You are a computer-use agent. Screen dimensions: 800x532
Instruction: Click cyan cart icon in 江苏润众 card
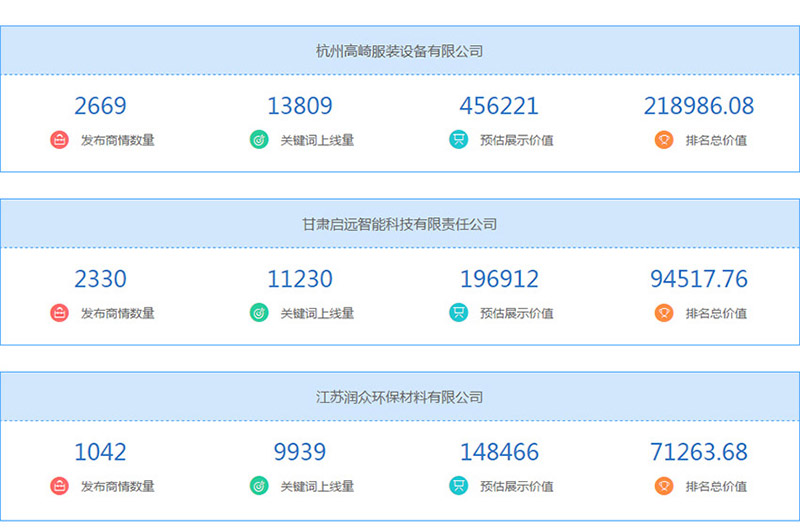pyautogui.click(x=459, y=486)
